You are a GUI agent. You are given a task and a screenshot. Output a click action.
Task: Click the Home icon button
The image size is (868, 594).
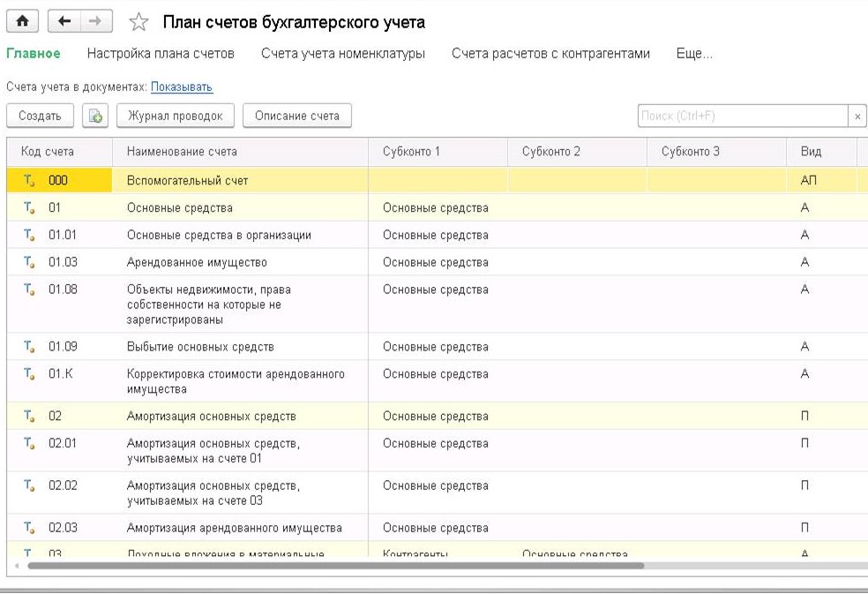pos(19,21)
